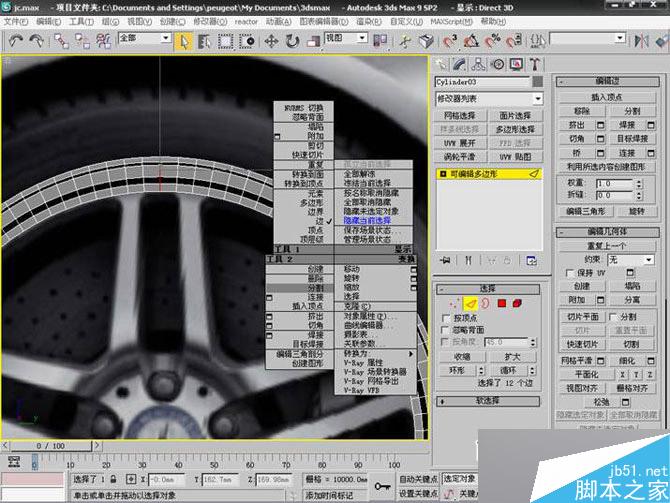Activate the Select and Move tool
Screen dimensions: 670x503
271,41
